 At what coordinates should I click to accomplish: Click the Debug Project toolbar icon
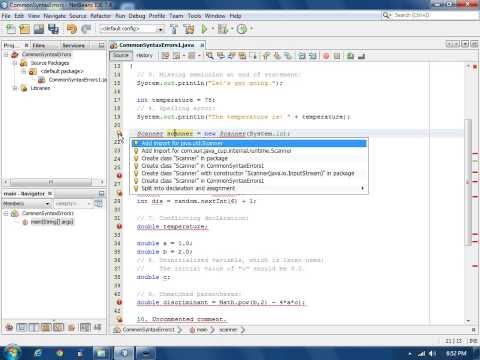click(x=223, y=29)
